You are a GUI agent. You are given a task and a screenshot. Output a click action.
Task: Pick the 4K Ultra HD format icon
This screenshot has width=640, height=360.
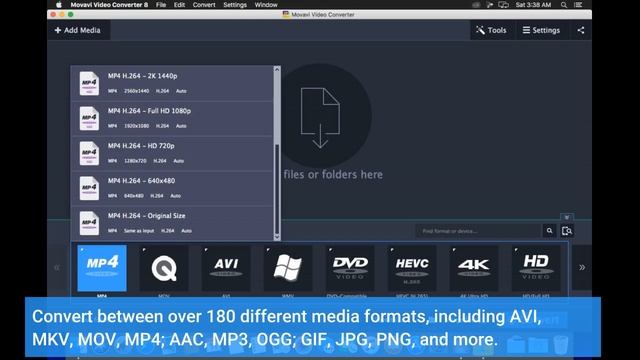(x=474, y=268)
